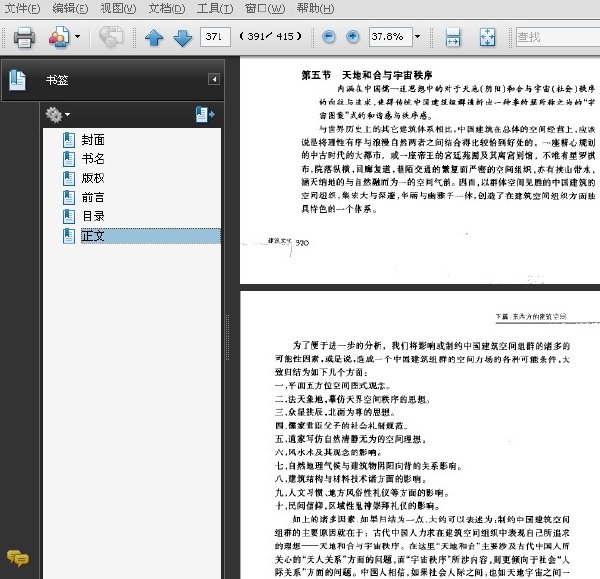
Task: Click the page footer number 370
Action: pyautogui.click(x=302, y=243)
